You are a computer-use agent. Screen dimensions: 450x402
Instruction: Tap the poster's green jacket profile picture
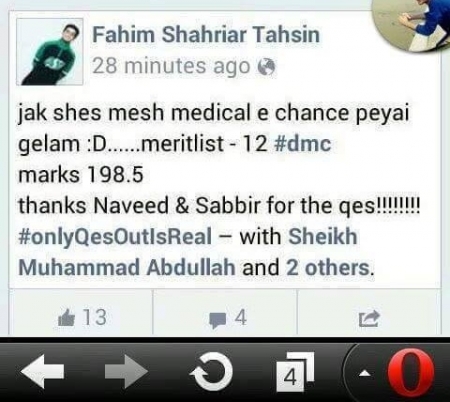click(x=50, y=52)
